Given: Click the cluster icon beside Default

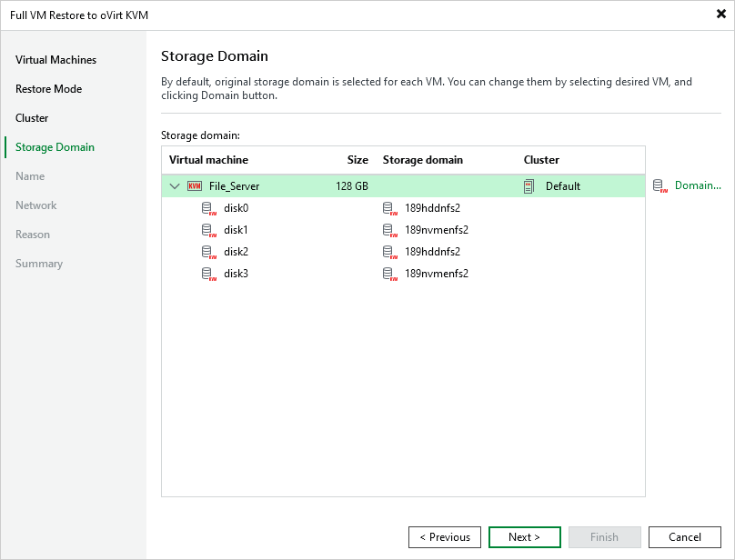Looking at the screenshot, I should 529,186.
